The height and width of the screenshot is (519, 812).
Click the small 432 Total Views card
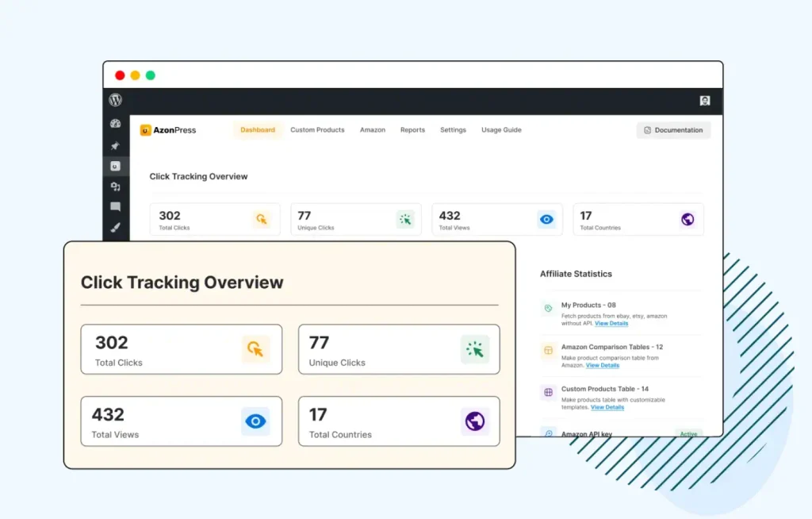[x=497, y=219]
